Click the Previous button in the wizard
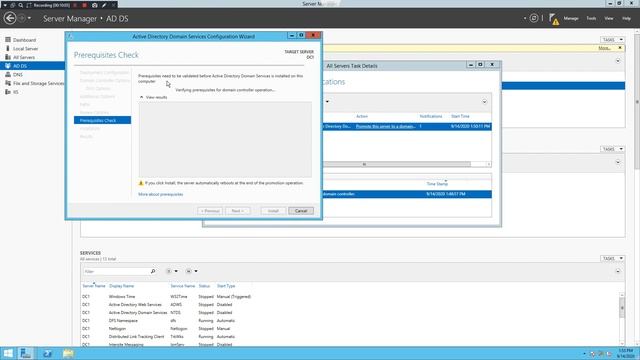The image size is (640, 360). point(210,211)
